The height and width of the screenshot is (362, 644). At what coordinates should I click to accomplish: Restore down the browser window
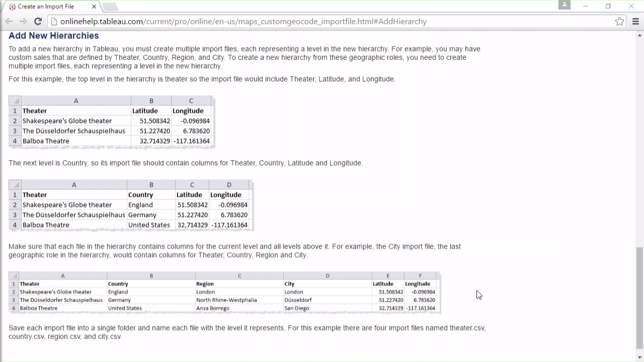coord(608,6)
